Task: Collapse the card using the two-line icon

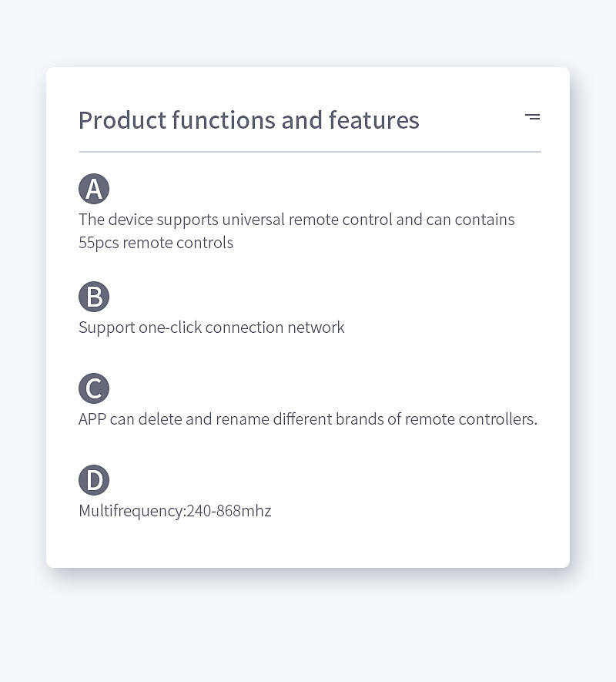Action: point(533,116)
